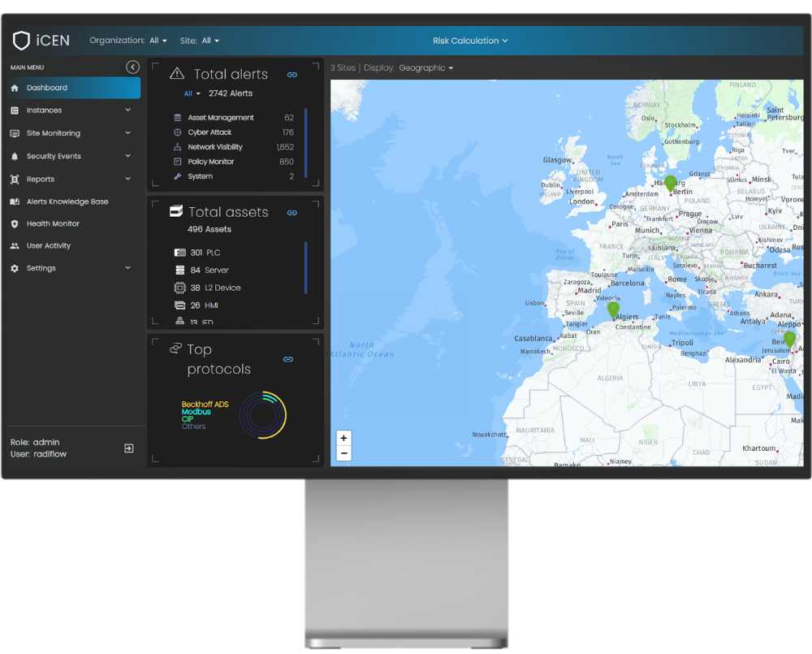Open the Display Geographic dropdown
This screenshot has height=654, width=812.
tap(425, 68)
